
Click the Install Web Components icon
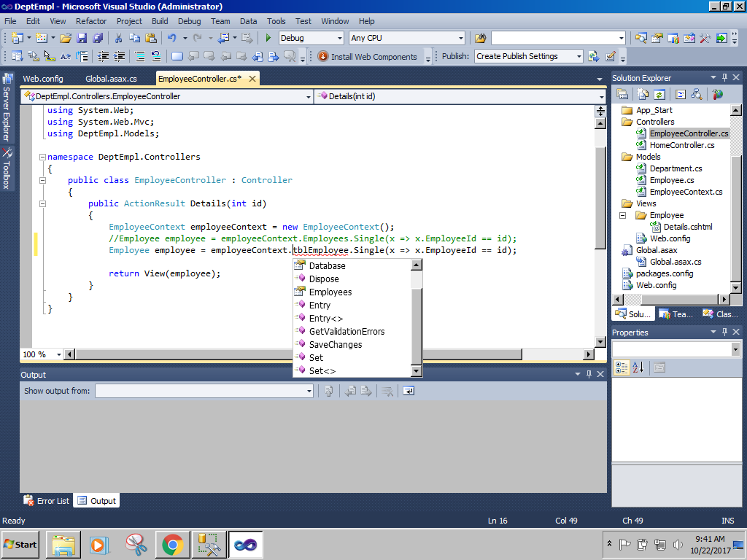pos(323,56)
